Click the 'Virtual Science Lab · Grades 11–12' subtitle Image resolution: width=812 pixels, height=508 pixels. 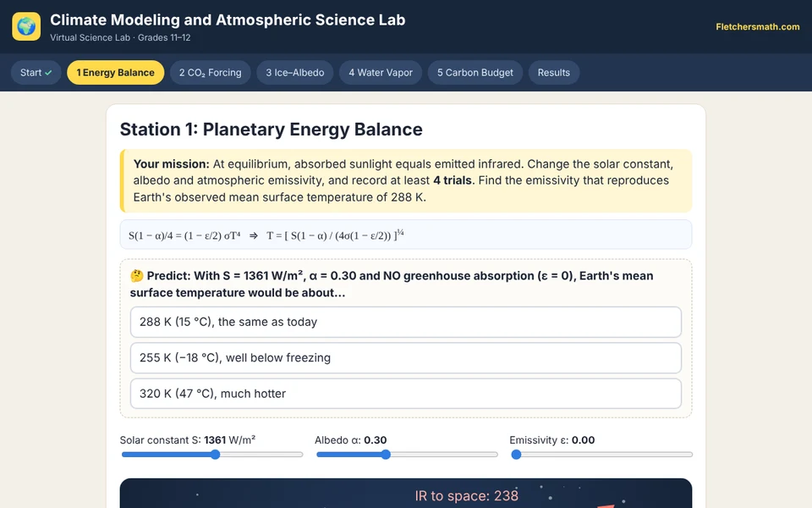(x=120, y=37)
